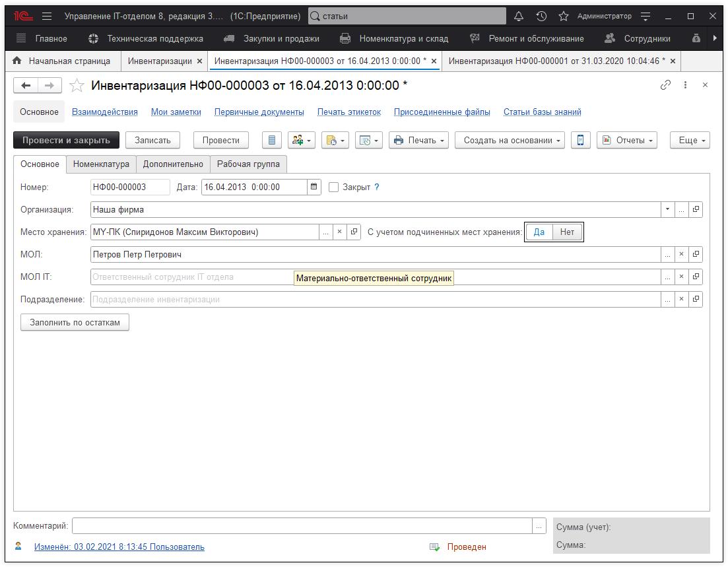This screenshot has height=567, width=728.
Task: Click the document movements report icon
Action: coord(272,140)
